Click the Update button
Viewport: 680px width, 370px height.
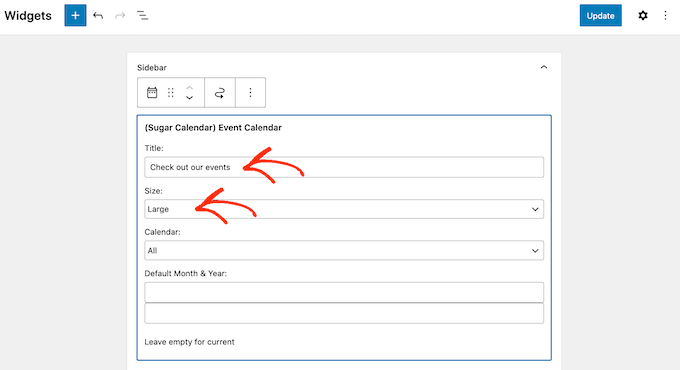(601, 16)
